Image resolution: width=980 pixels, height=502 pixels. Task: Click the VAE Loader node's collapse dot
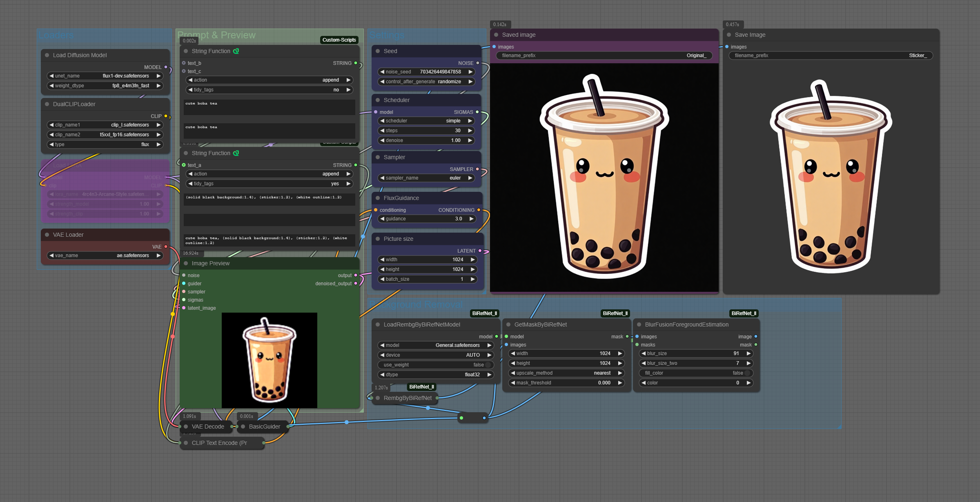(x=47, y=235)
